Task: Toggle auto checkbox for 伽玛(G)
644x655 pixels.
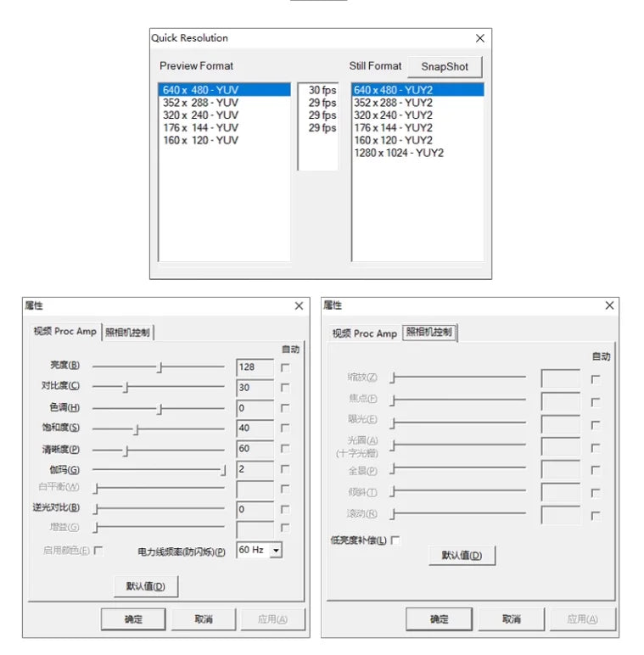Action: coord(285,469)
